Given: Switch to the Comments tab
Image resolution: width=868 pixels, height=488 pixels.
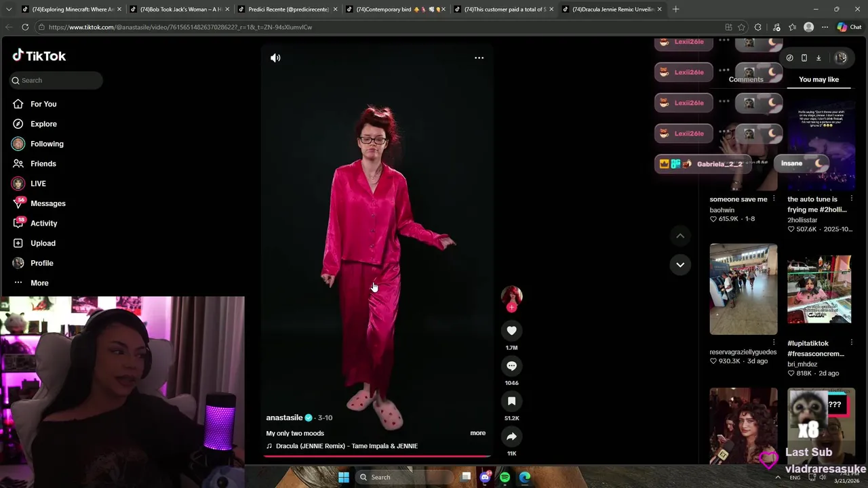Looking at the screenshot, I should tap(746, 79).
